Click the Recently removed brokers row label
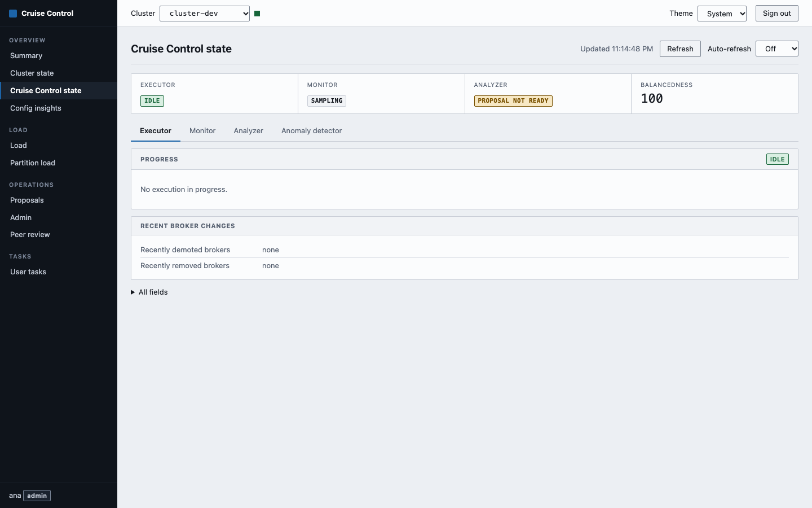This screenshot has height=508, width=812. [185, 266]
